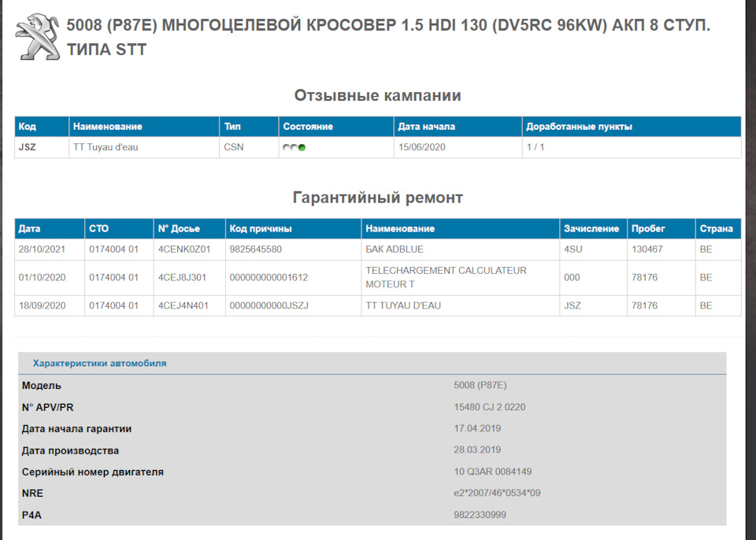This screenshot has width=756, height=540.
Task: Click the Пробег column header
Action: (x=661, y=228)
